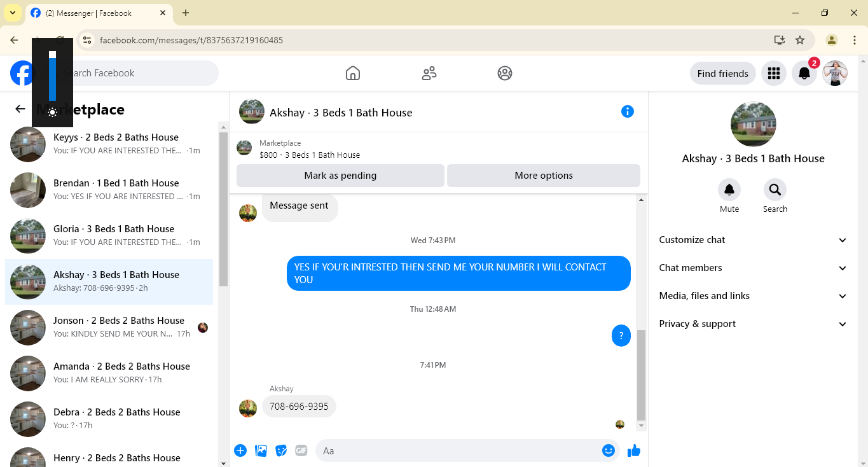Close the Messenger | Facebook tab

(163, 13)
